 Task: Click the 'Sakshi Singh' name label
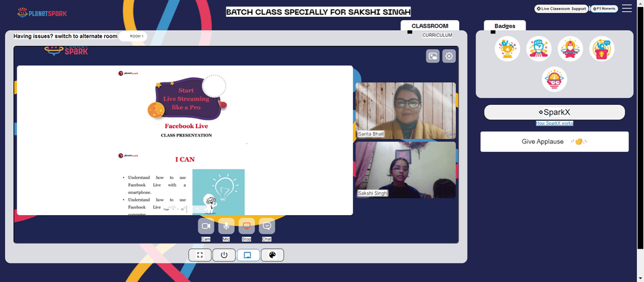tap(372, 193)
